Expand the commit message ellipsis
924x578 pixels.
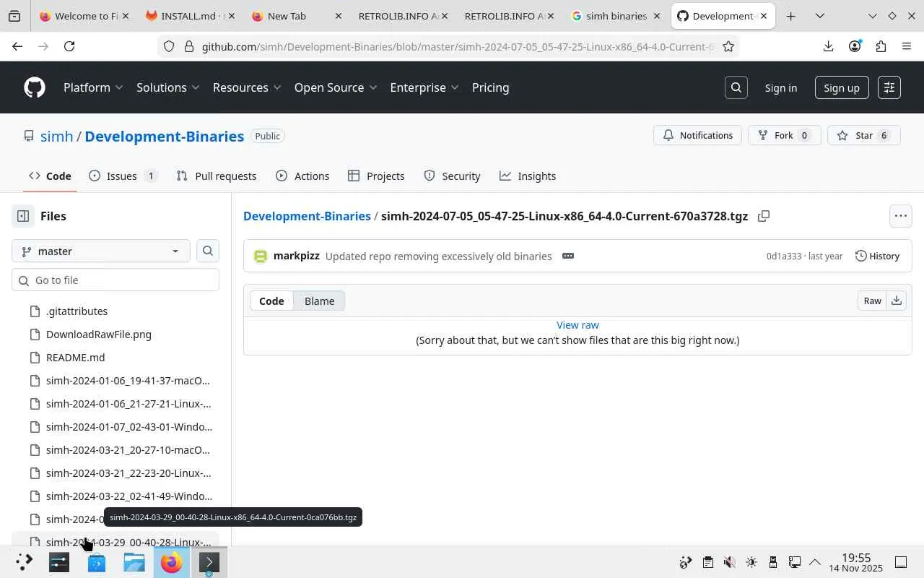[568, 256]
